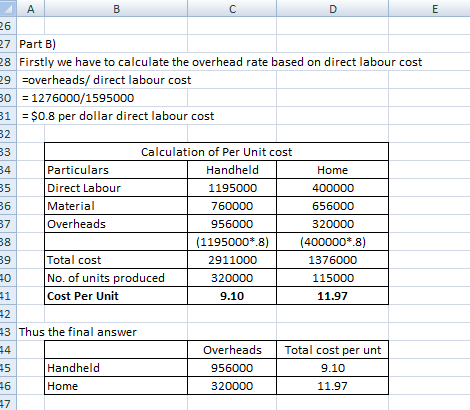
Task: Select 320000 in the units produced row
Action: point(232,278)
